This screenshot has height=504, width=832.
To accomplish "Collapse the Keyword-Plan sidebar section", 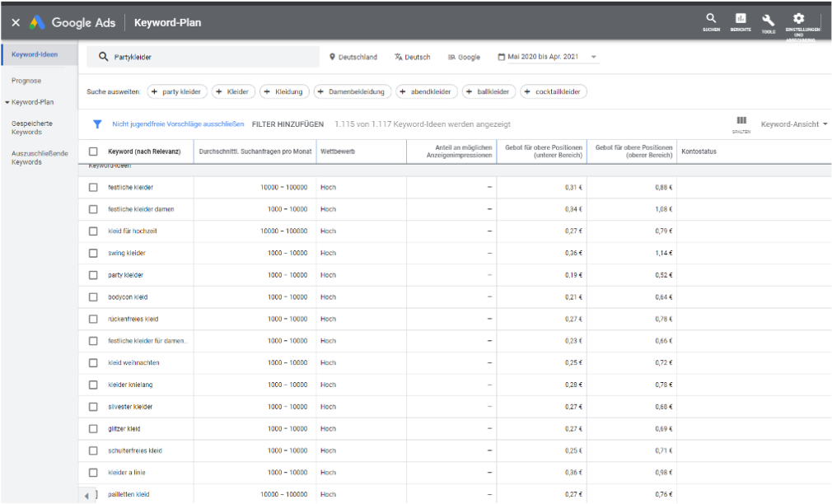I will (7, 102).
